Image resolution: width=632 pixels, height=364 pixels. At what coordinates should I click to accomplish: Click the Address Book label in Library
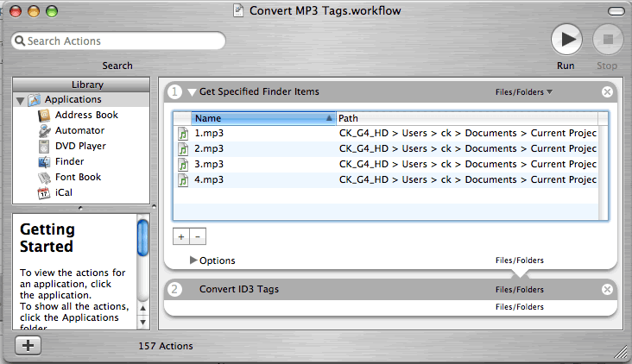86,116
